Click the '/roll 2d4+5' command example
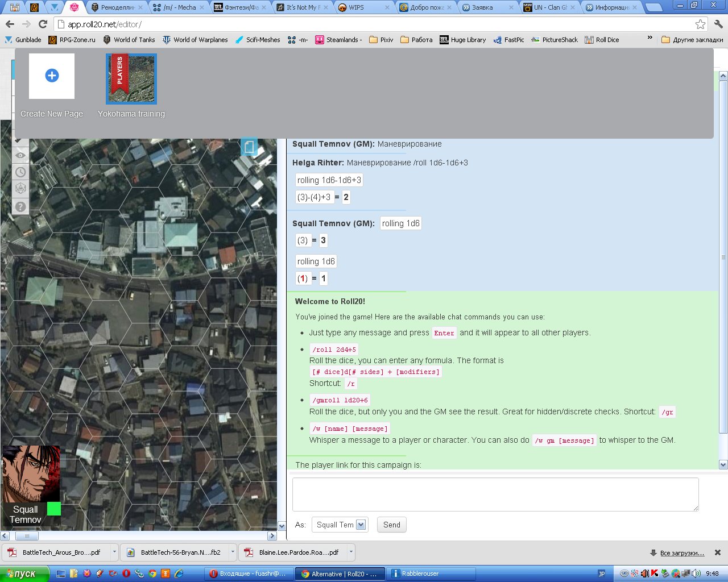Image resolution: width=728 pixels, height=582 pixels. [x=334, y=350]
